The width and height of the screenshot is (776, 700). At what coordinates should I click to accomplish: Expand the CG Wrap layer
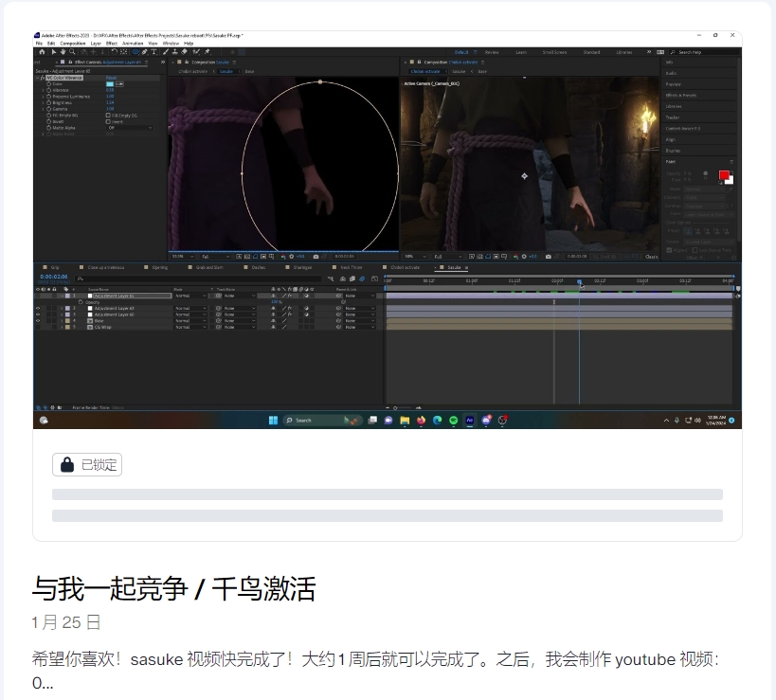(62, 327)
